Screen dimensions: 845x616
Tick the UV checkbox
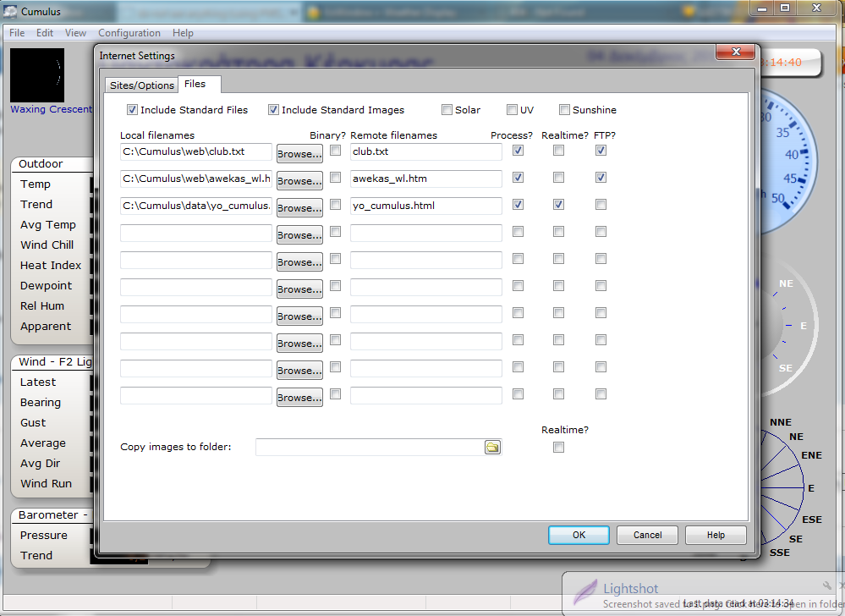pos(512,110)
